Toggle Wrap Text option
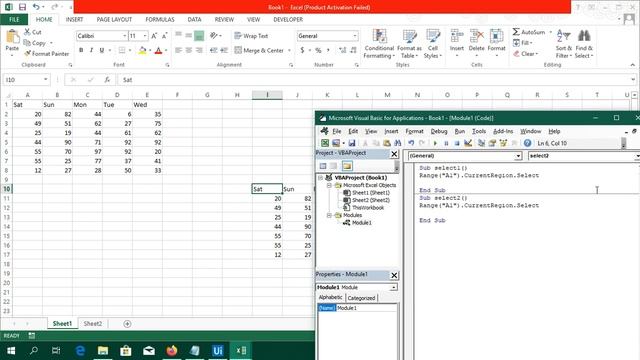 (251, 36)
